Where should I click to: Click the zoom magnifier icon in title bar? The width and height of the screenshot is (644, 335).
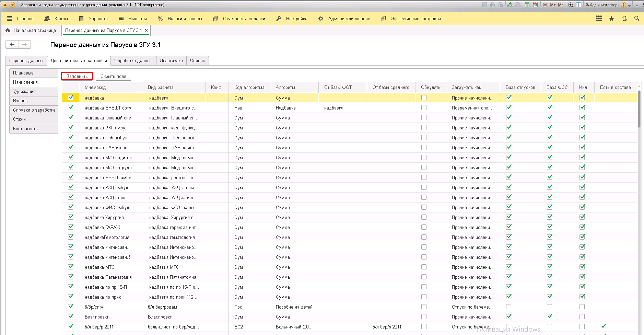571,5
